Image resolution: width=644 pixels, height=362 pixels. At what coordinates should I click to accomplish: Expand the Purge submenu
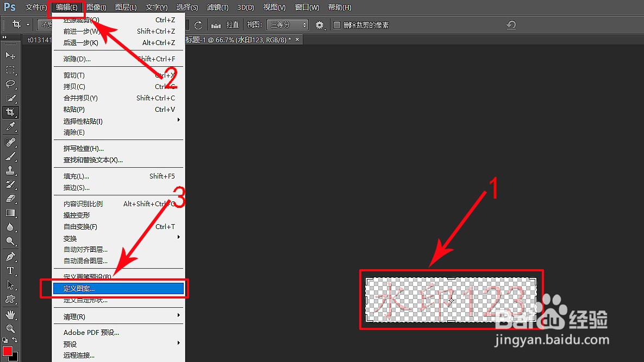click(x=178, y=315)
